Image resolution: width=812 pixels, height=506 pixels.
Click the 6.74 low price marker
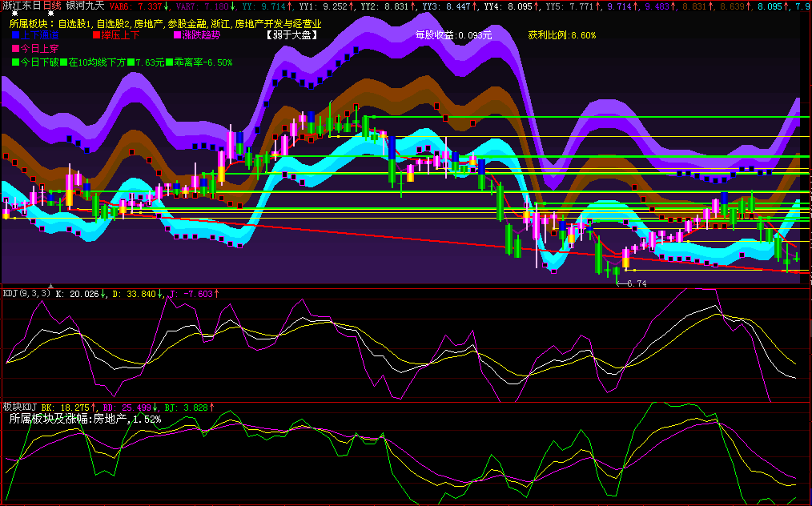(x=637, y=283)
